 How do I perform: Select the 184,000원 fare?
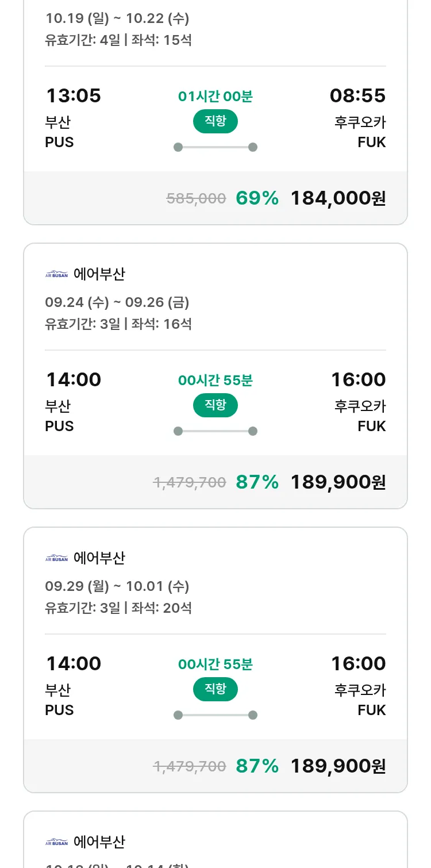(338, 198)
